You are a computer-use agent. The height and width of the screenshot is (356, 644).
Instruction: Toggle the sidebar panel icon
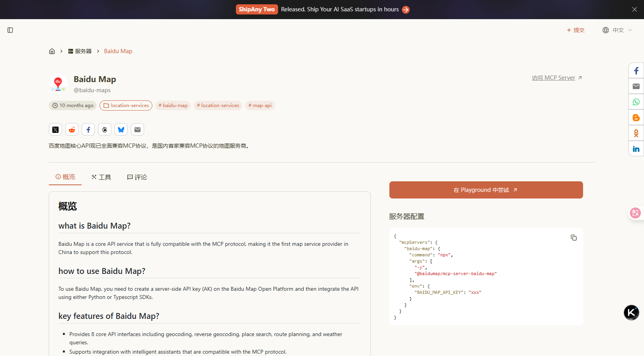tap(10, 30)
